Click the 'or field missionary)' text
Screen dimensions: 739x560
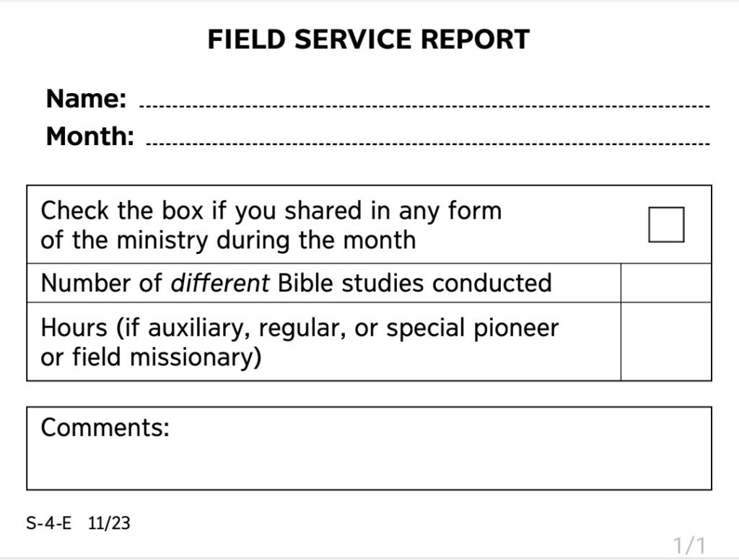pos(151,356)
